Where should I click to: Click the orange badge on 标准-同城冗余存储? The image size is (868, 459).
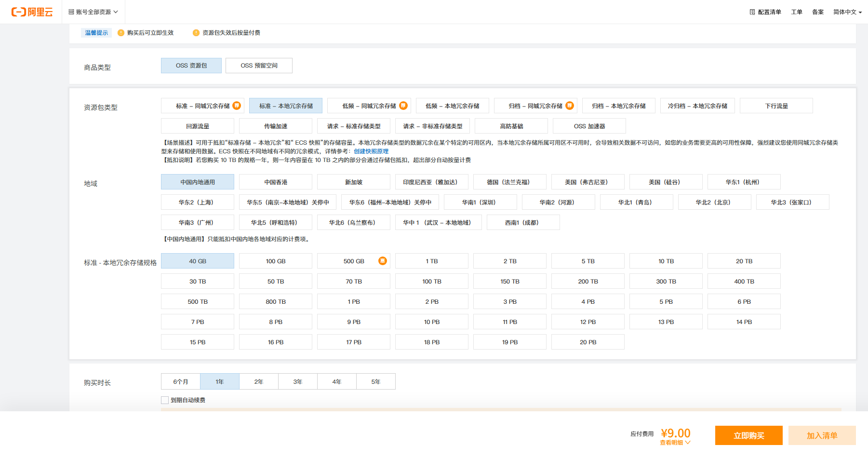pos(237,106)
